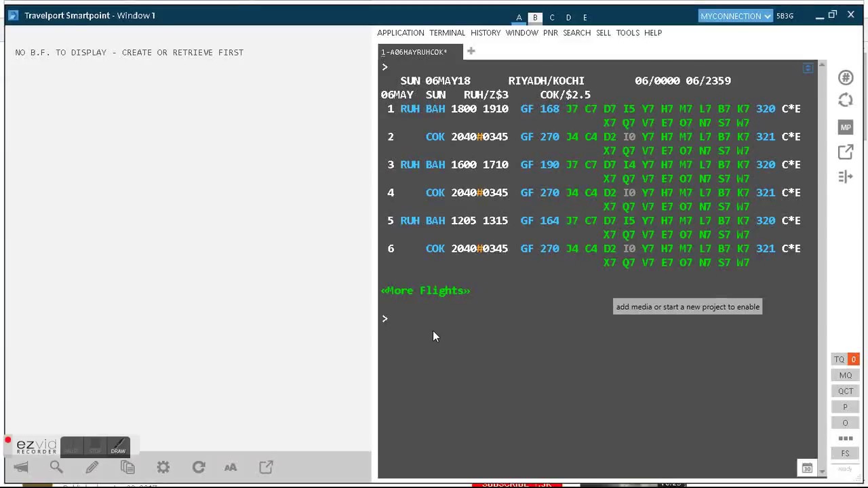Click flight number 190 on line 3
Viewport: 868px width, 488px height.
coord(549,165)
